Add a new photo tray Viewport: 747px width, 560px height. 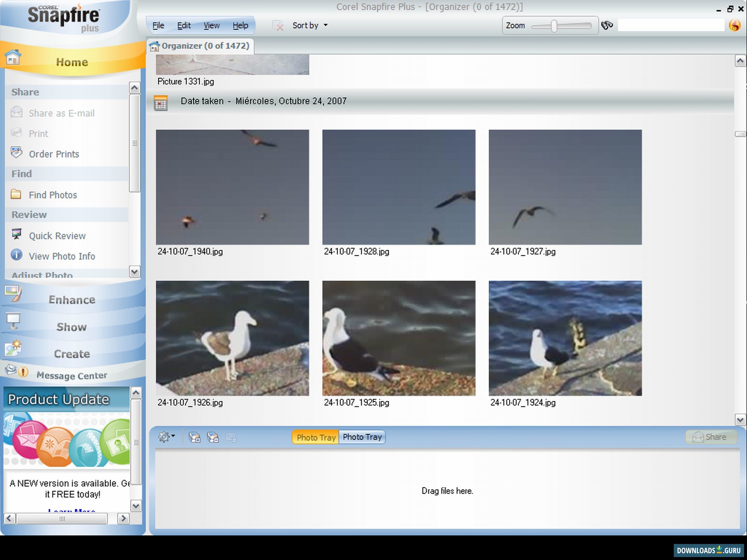[x=195, y=437]
